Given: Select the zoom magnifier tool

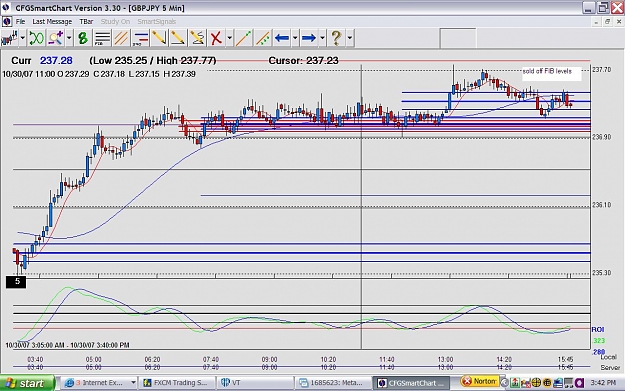Looking at the screenshot, I should 55,38.
